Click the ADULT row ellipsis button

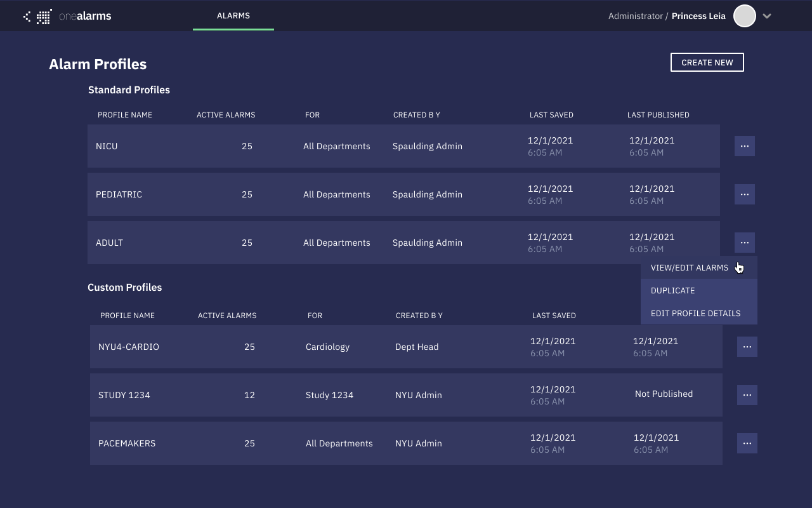tap(744, 243)
